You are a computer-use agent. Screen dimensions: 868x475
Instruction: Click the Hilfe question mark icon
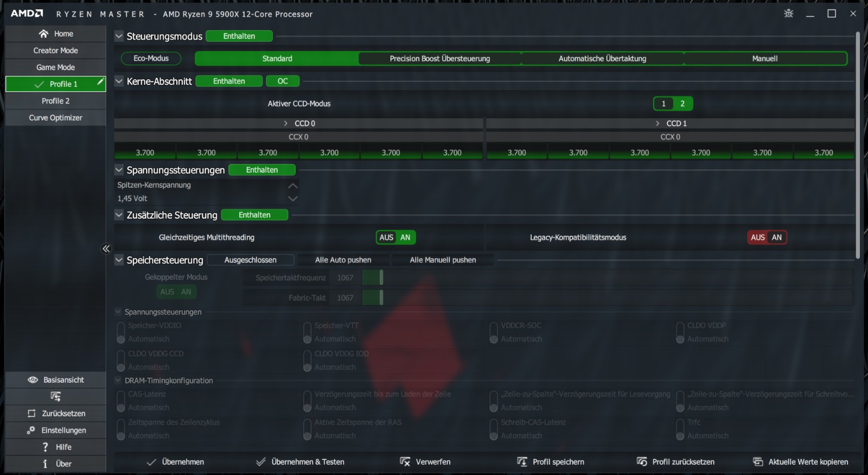click(46, 447)
